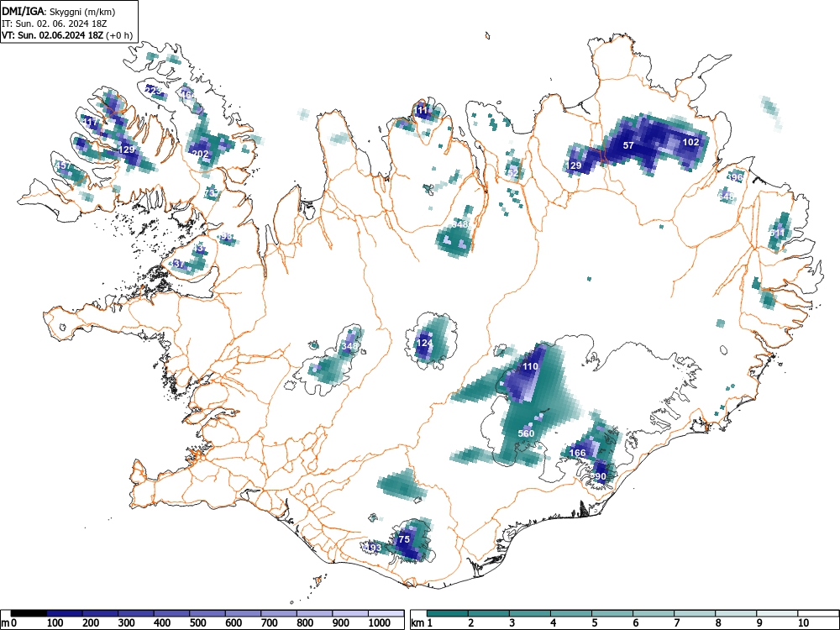The width and height of the screenshot is (840, 630).
Task: Click the visibility value '102' on the map
Action: pos(690,142)
